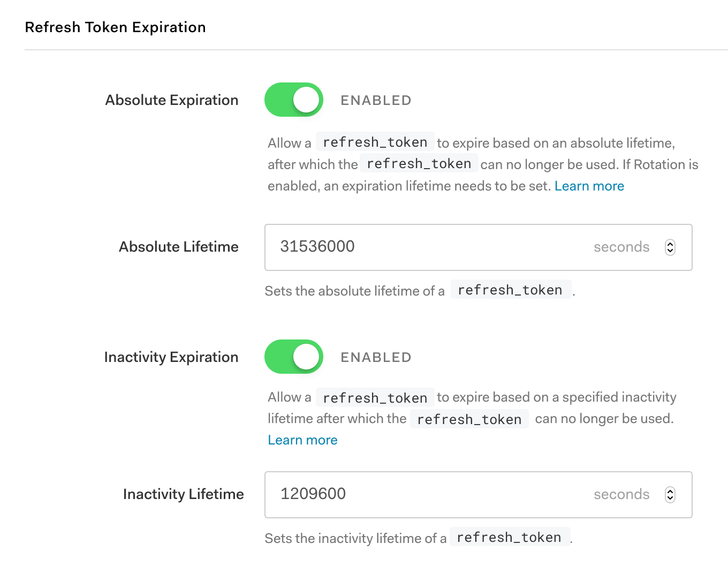Click the Refresh Token Expiration heading
The height and width of the screenshot is (574, 728).
coord(115,27)
